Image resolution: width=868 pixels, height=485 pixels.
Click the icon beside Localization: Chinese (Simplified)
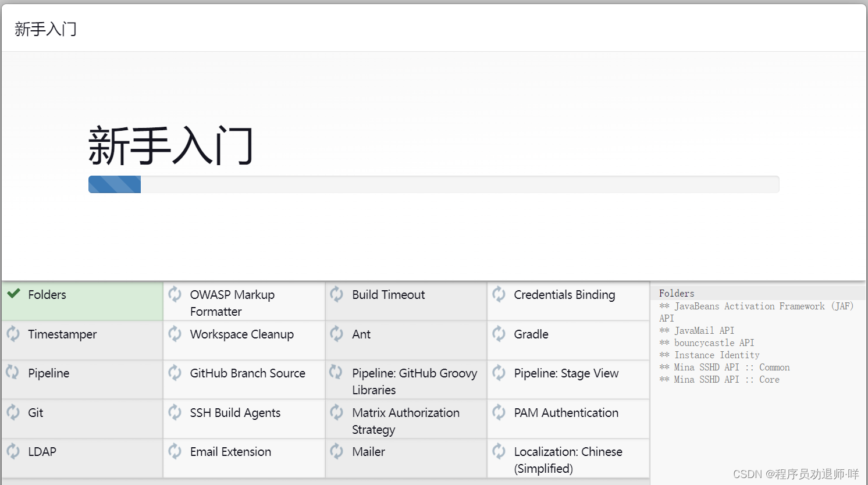pos(499,451)
